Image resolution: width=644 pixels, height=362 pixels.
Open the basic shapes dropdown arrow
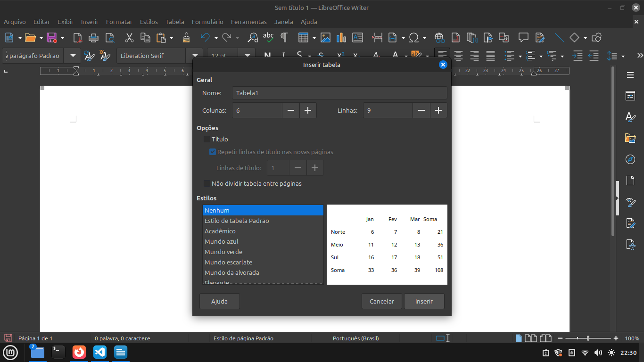pos(585,38)
